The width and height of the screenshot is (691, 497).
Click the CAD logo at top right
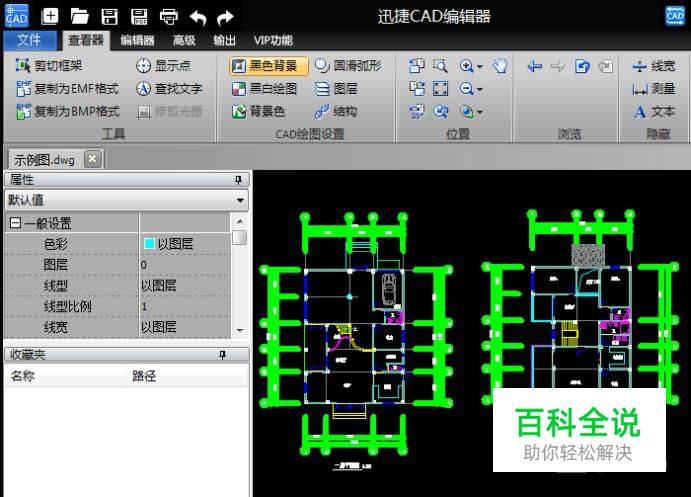click(674, 16)
